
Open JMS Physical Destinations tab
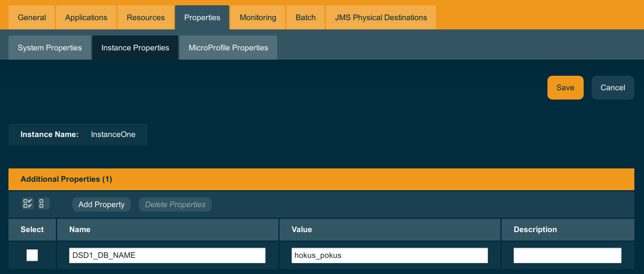point(381,18)
